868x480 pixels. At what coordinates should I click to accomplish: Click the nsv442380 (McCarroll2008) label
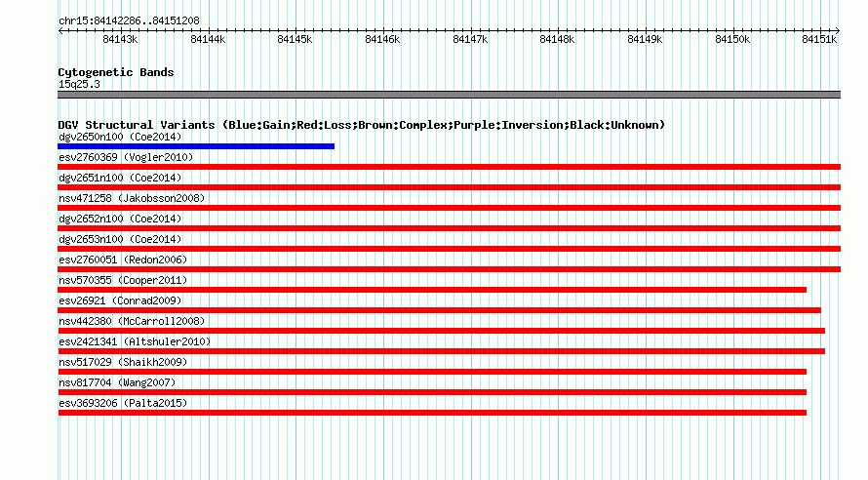(x=132, y=321)
